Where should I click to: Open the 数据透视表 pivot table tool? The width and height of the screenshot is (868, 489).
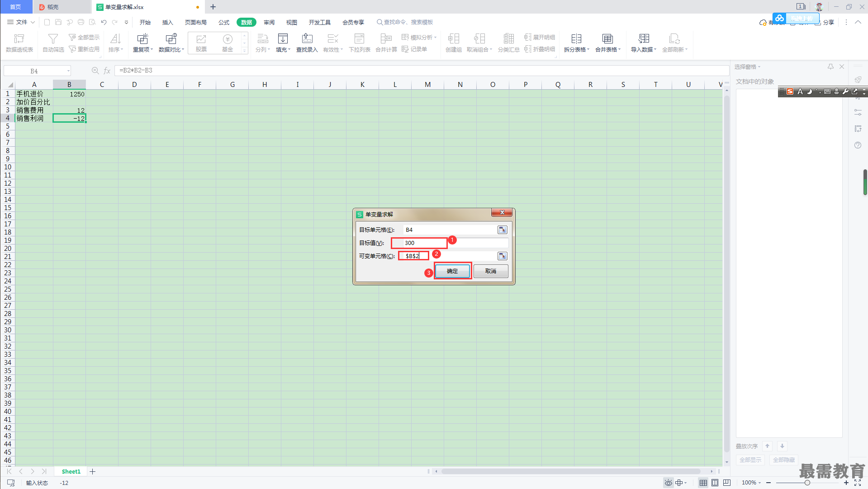(19, 43)
